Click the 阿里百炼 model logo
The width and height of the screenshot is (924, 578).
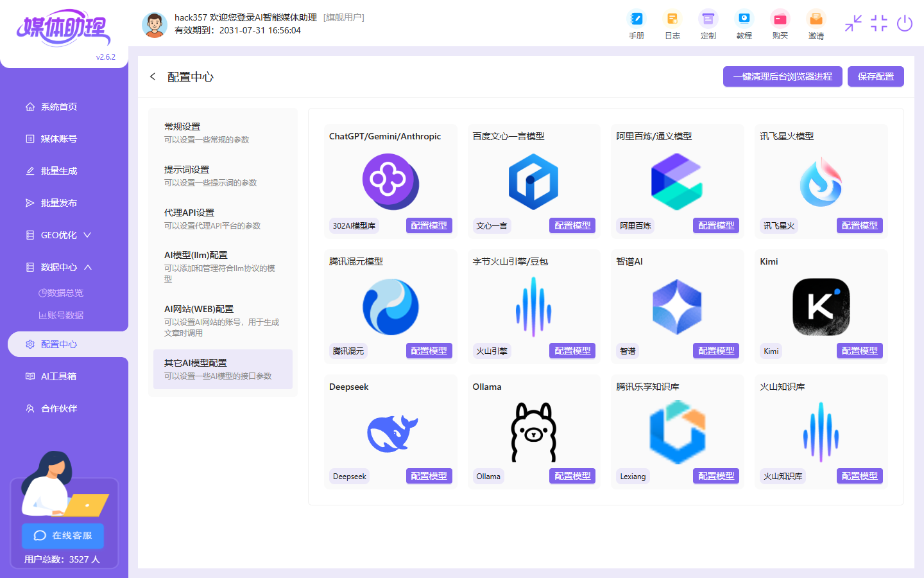(677, 182)
